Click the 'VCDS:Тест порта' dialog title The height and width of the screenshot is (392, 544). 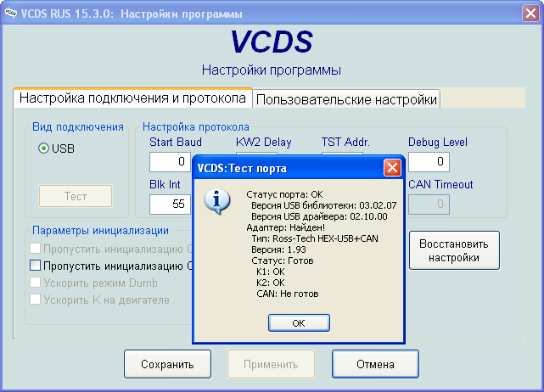click(242, 169)
